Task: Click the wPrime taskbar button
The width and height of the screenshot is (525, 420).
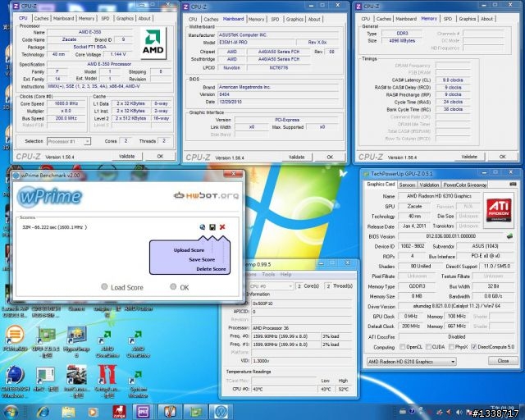Action: click(221, 412)
